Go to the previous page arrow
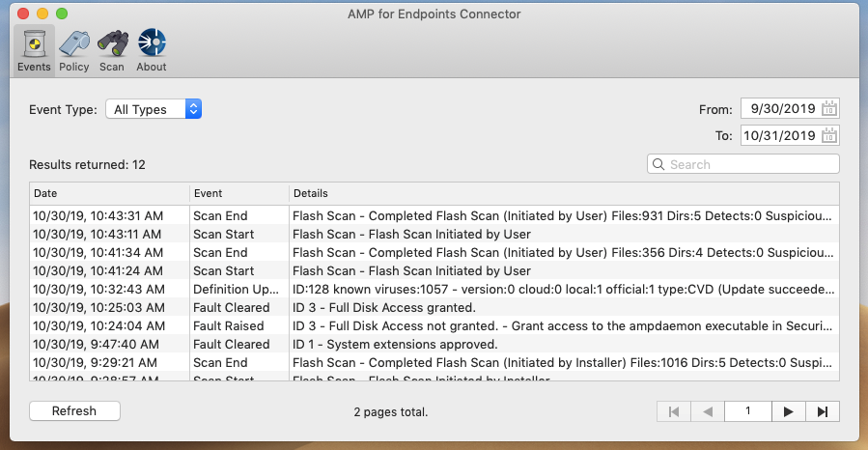The width and height of the screenshot is (868, 450). tap(708, 411)
